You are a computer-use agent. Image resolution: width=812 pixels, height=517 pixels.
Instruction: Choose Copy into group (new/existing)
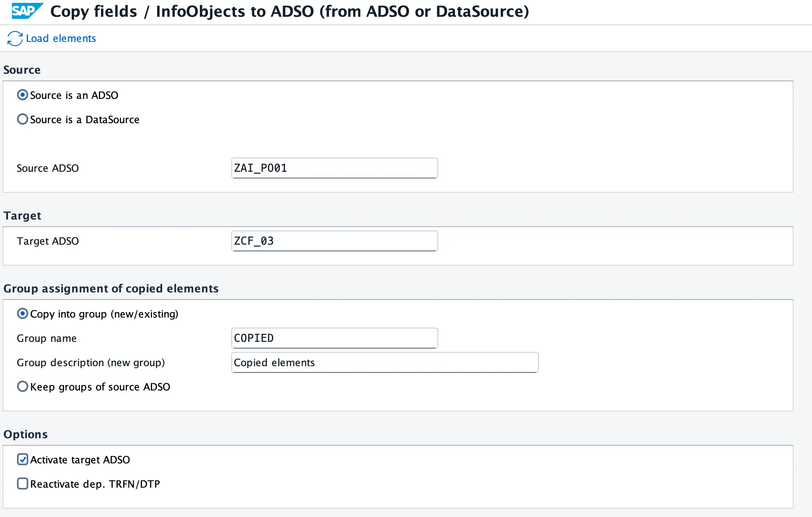click(x=23, y=314)
